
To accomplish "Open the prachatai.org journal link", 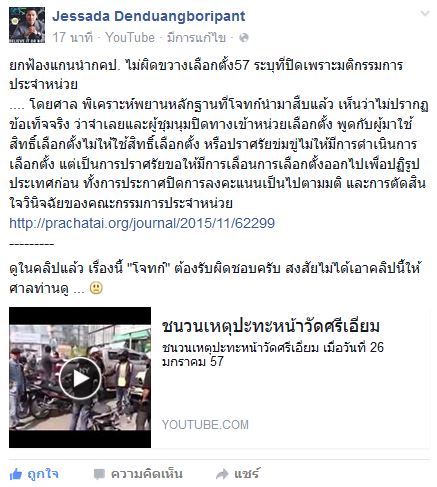I will click(x=142, y=223).
